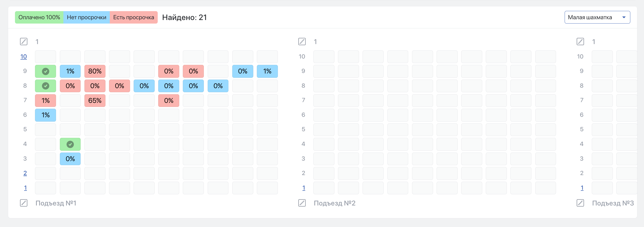Open the Малая шахматка dropdown
Image resolution: width=644 pixels, height=227 pixels.
(597, 17)
